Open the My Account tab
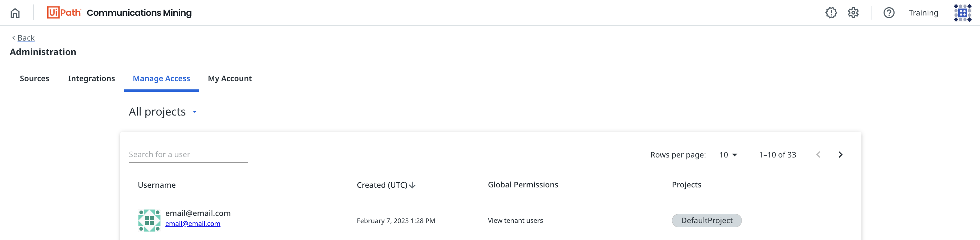This screenshot has height=240, width=980. (x=230, y=78)
